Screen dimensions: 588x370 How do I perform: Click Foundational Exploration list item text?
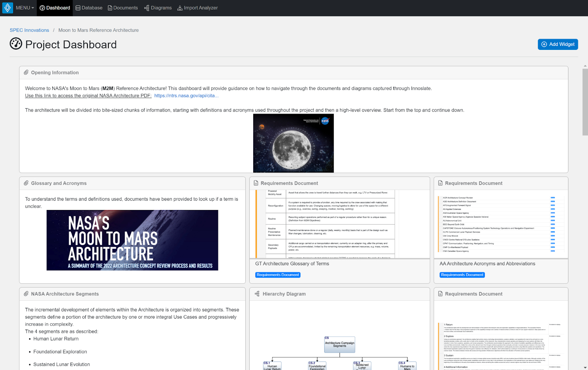pyautogui.click(x=60, y=352)
